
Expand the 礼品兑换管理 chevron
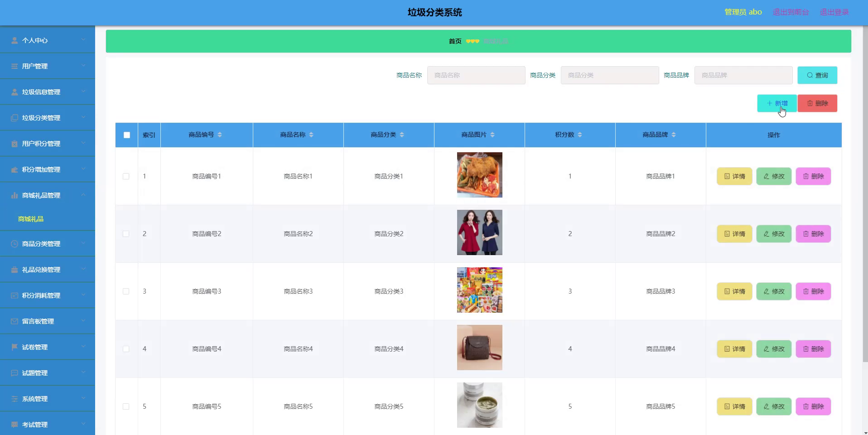(83, 269)
